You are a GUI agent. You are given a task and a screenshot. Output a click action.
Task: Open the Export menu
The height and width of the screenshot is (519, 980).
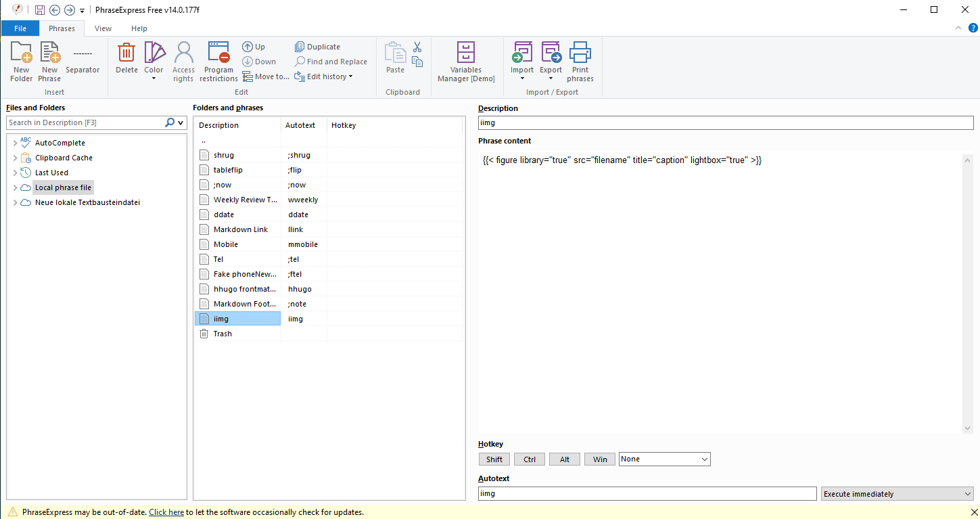[551, 62]
